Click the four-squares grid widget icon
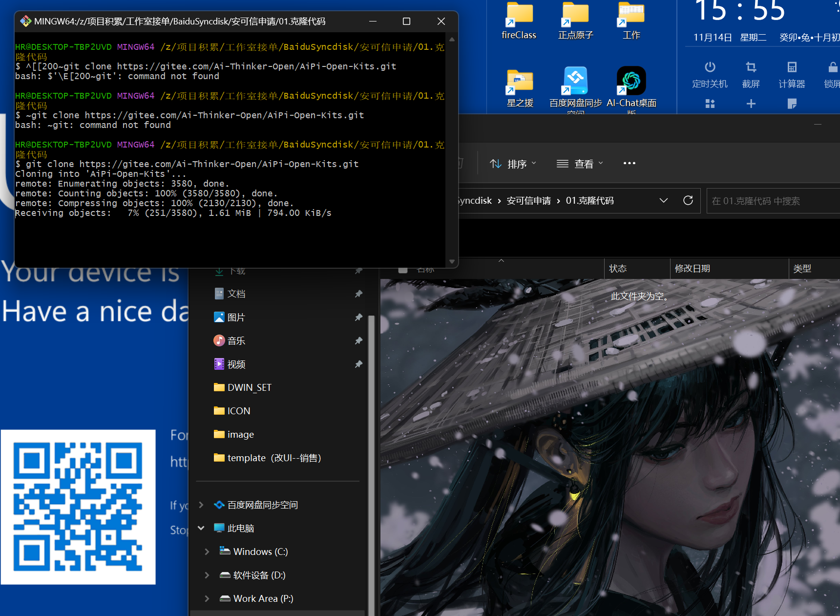The width and height of the screenshot is (840, 616). [x=710, y=104]
